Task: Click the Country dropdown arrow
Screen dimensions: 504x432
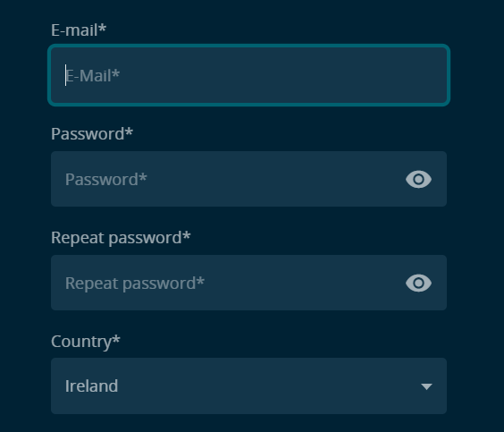Action: (426, 386)
